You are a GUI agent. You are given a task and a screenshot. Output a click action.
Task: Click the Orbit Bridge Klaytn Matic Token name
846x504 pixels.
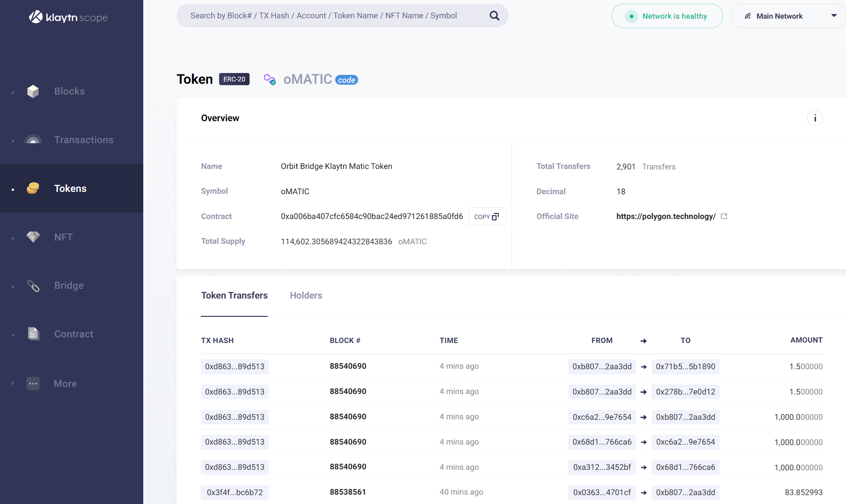[336, 166]
